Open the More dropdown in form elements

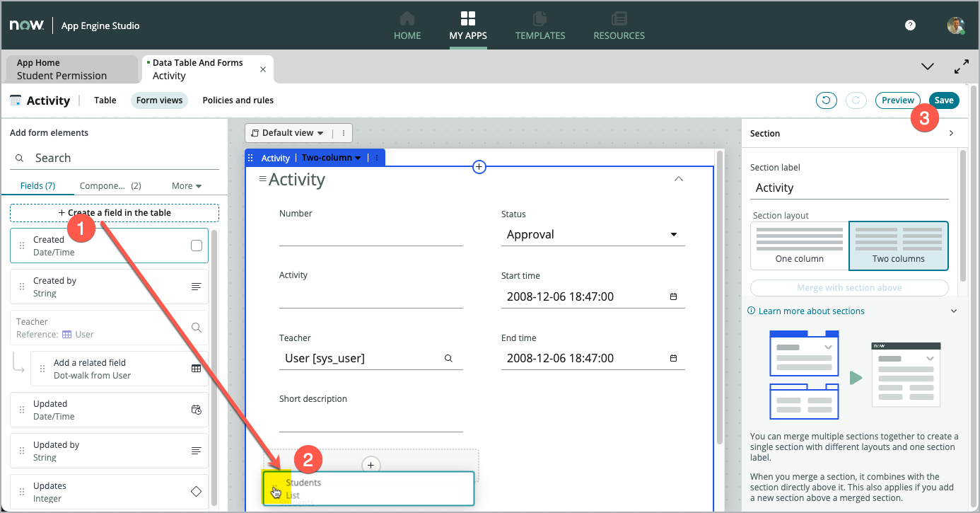pyautogui.click(x=187, y=185)
